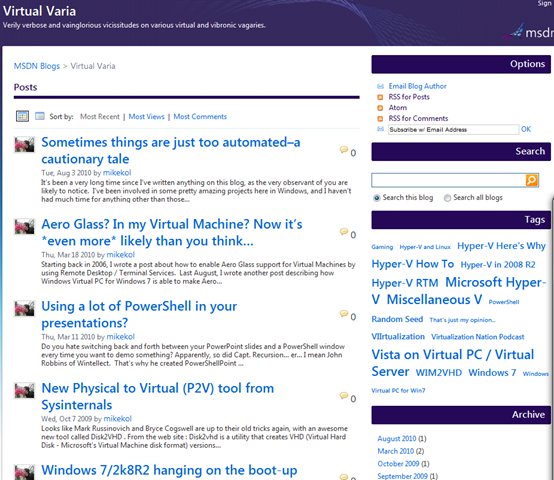This screenshot has height=480, width=554.
Task: Select the Gaming tag
Action: click(382, 247)
